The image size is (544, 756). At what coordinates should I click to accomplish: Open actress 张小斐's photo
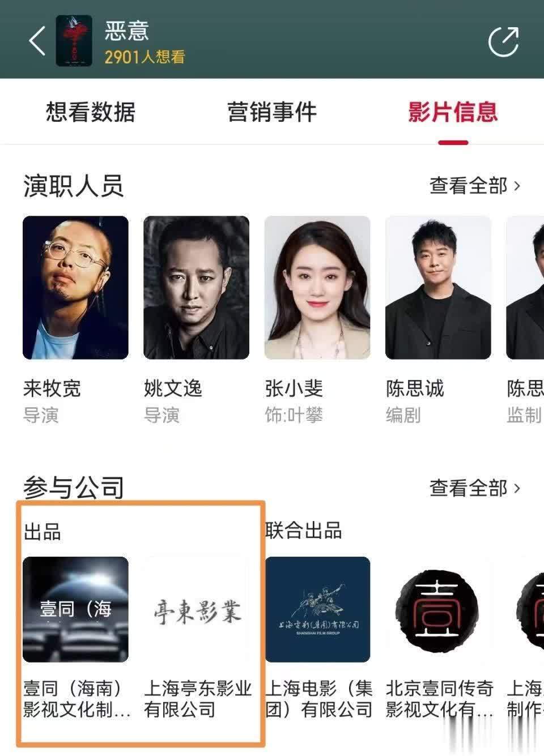tap(317, 288)
